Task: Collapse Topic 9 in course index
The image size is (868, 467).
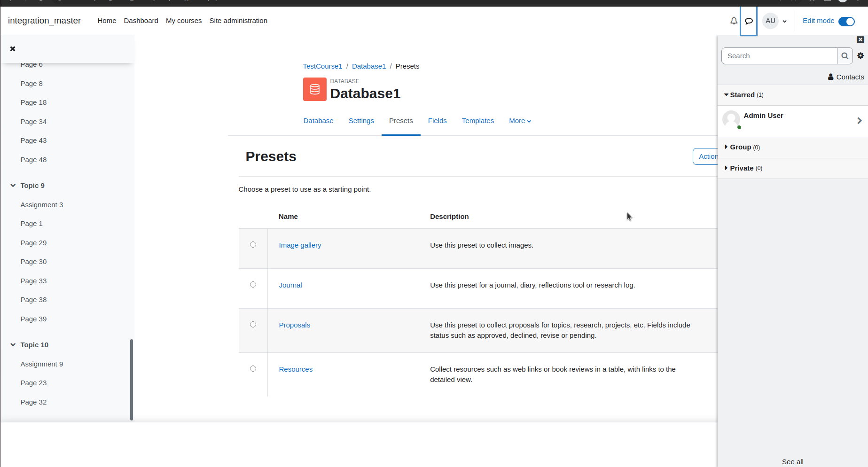Action: click(x=13, y=186)
